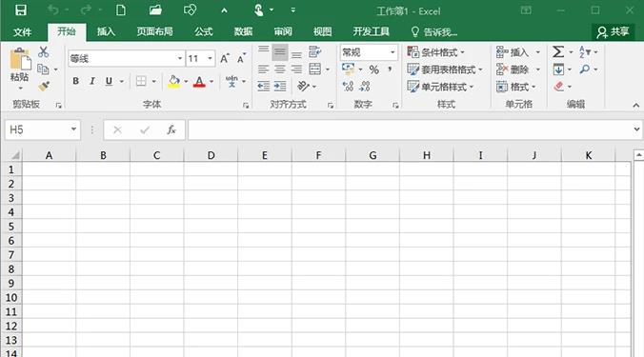This screenshot has height=357, width=644.
Task: Switch to the 数据 Data tab
Action: (x=243, y=31)
